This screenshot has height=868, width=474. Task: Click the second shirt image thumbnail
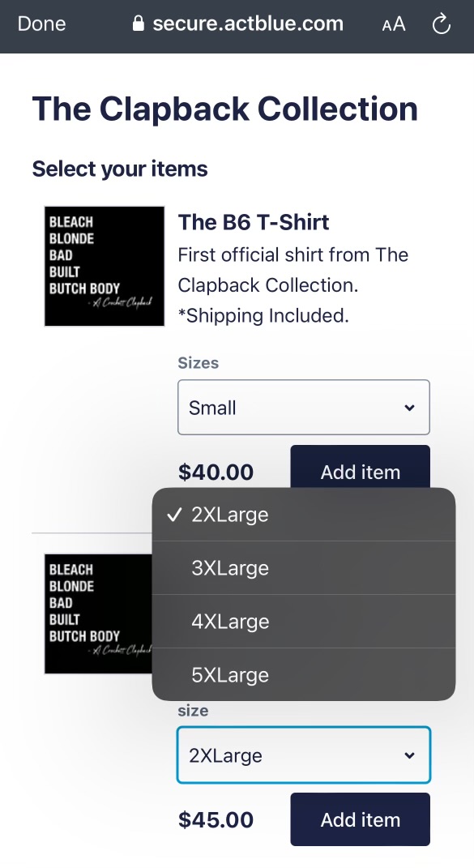(97, 614)
